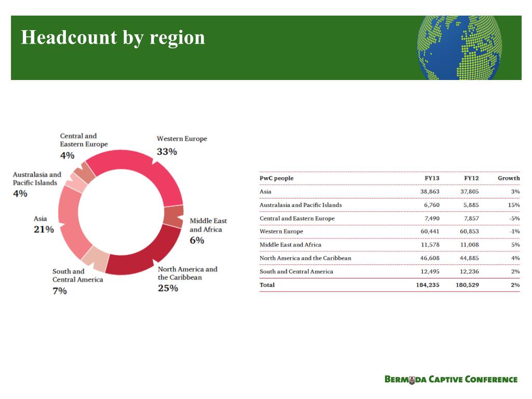532x399 pixels.
Task: Click the Bermuda Captive Conference logo
Action: pyautogui.click(x=451, y=379)
